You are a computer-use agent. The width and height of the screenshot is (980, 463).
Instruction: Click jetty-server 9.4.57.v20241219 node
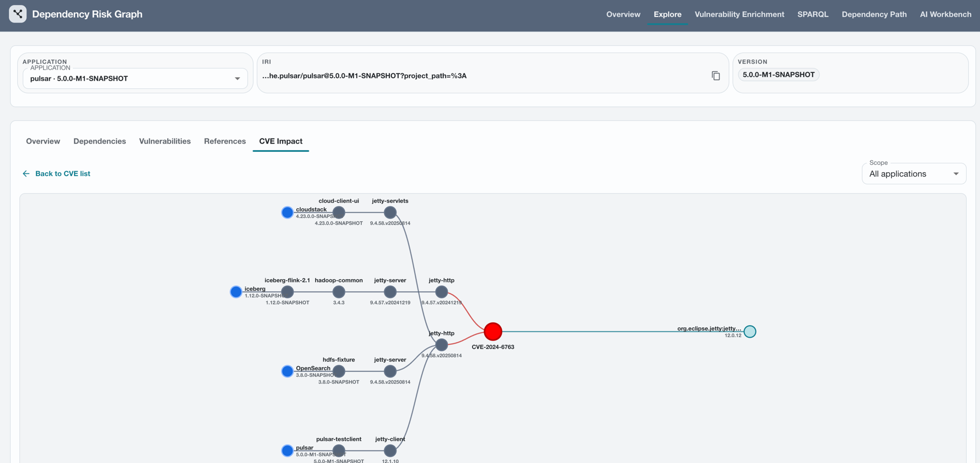point(390,292)
